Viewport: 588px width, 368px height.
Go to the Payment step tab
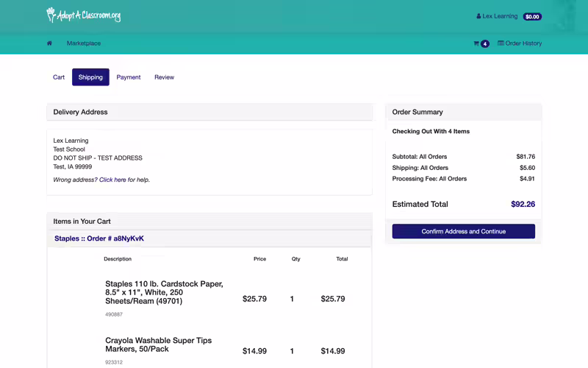point(128,77)
